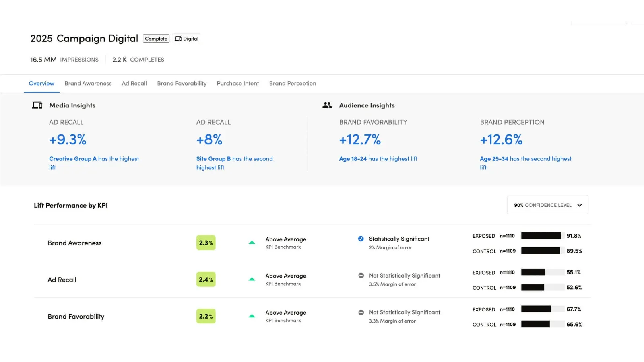The image size is (644, 362).
Task: Click the 3.5% Margin of error text
Action: pyautogui.click(x=392, y=284)
